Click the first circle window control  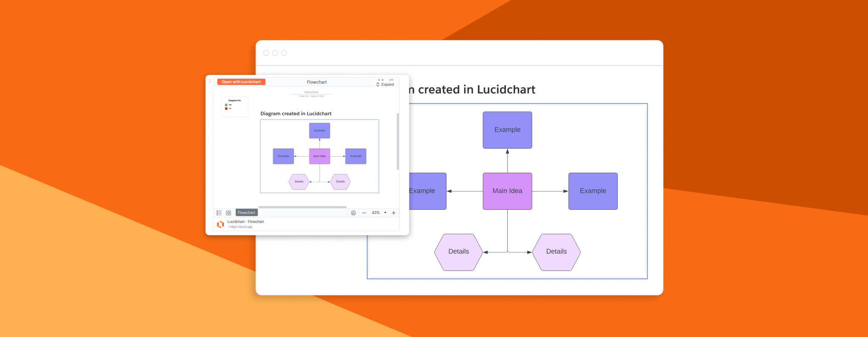(266, 53)
